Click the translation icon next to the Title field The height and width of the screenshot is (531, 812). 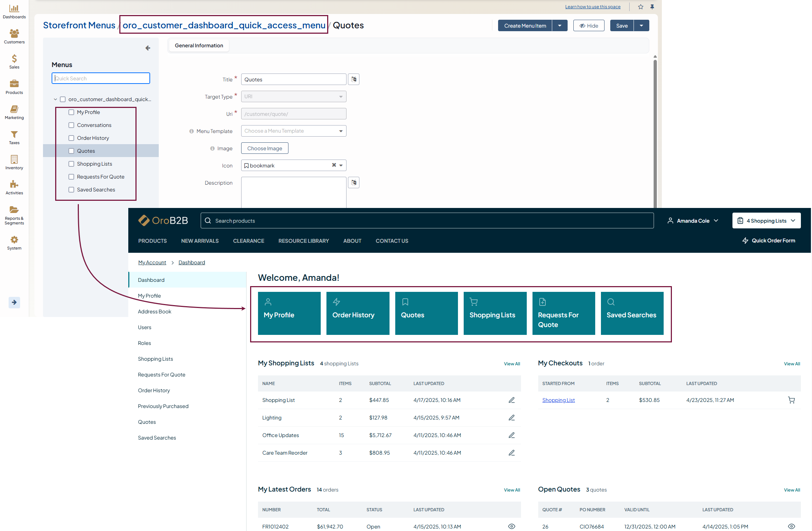point(354,79)
